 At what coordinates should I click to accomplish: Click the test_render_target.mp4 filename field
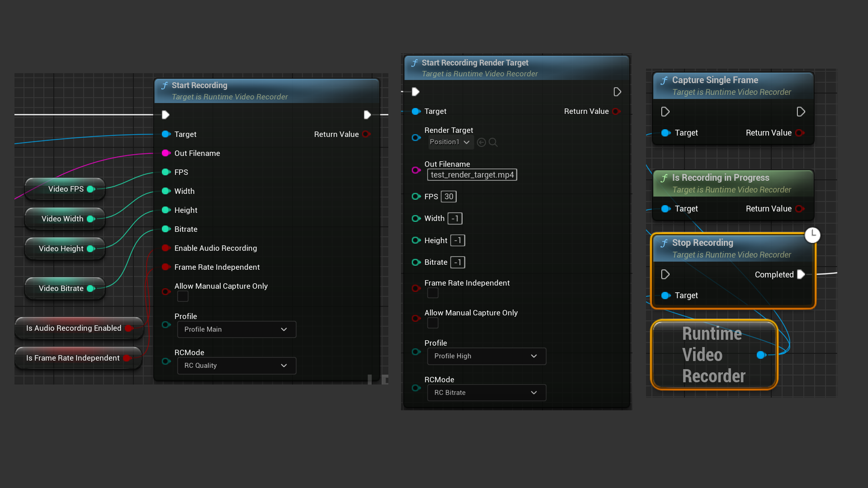pos(472,175)
